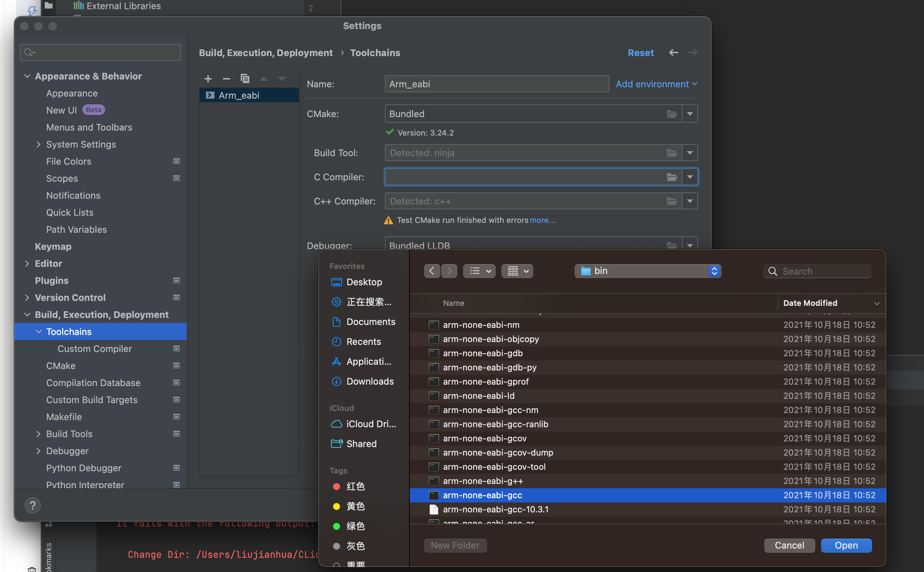
Task: Open the CMake dropdown arrow
Action: (690, 114)
